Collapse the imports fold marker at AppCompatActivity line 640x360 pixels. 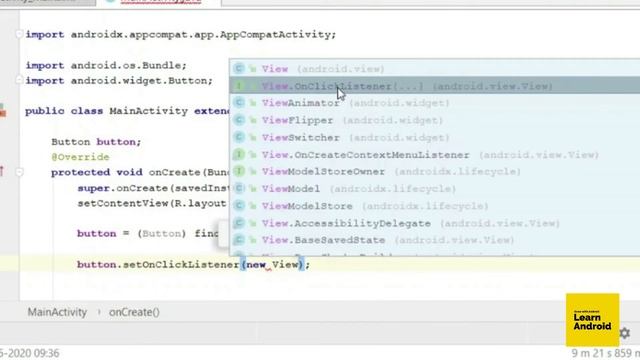click(19, 34)
